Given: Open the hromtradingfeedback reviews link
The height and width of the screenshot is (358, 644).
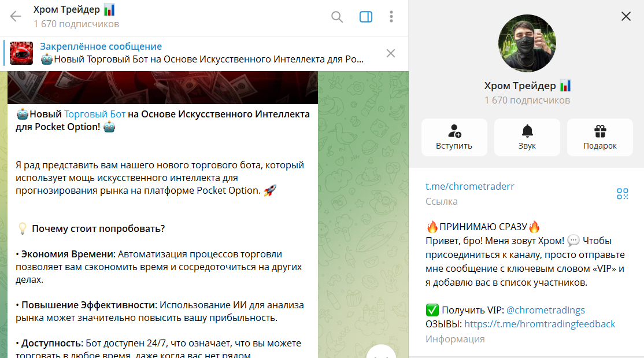Looking at the screenshot, I should tap(539, 324).
